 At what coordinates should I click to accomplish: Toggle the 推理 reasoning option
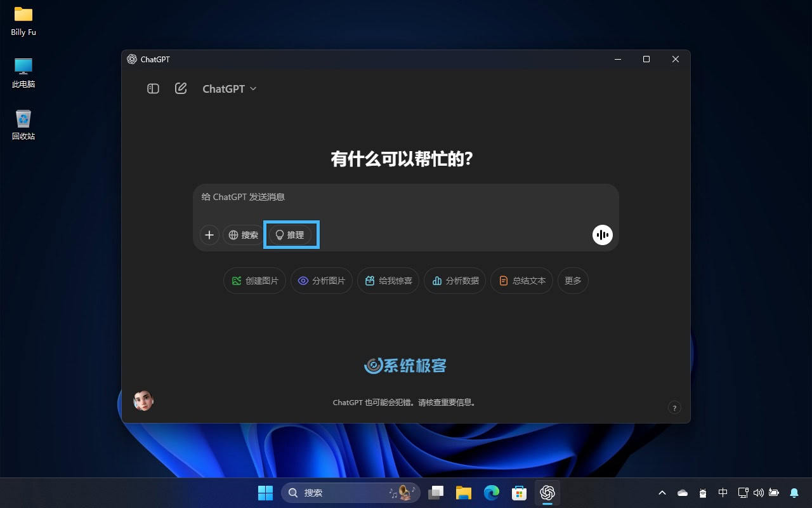(x=290, y=235)
